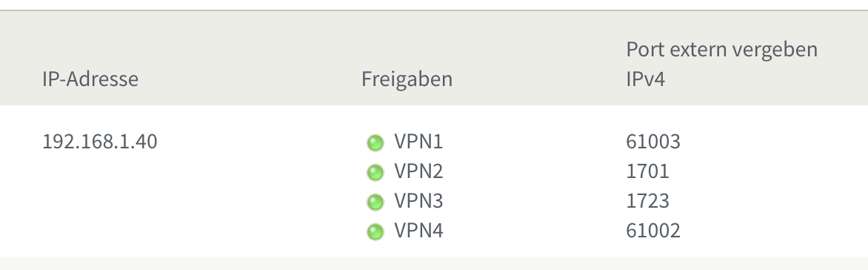Sort by the IP-Adresse column header
This screenshot has width=868, height=270.
(x=90, y=79)
